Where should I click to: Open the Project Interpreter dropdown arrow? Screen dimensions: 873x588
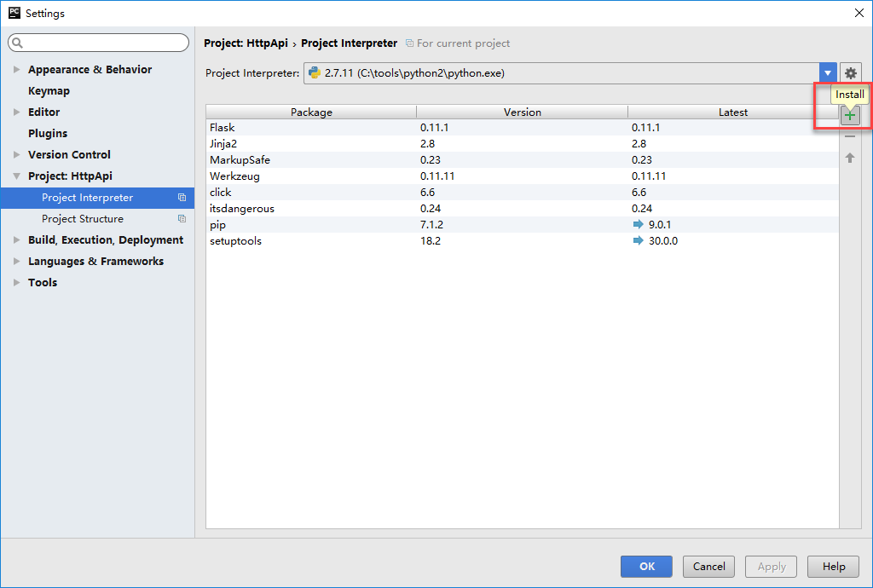click(827, 73)
